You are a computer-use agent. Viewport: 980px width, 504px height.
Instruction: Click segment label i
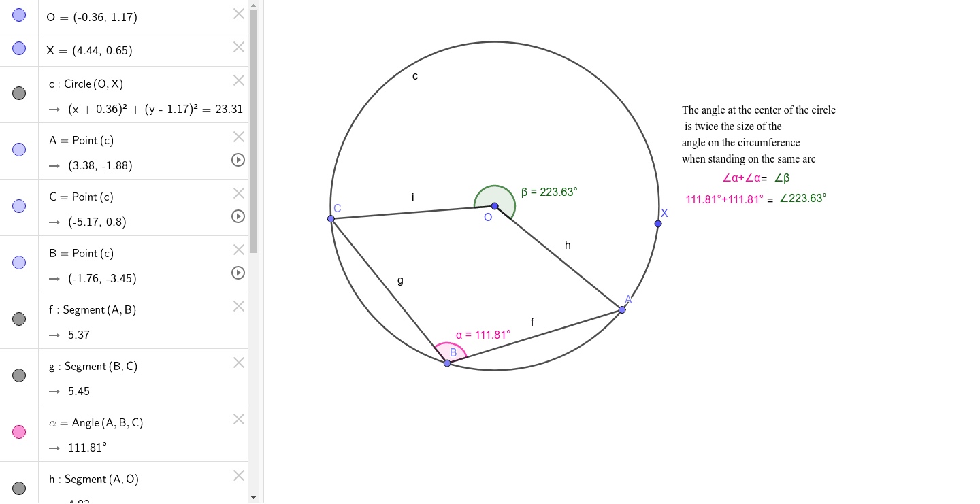click(x=412, y=197)
